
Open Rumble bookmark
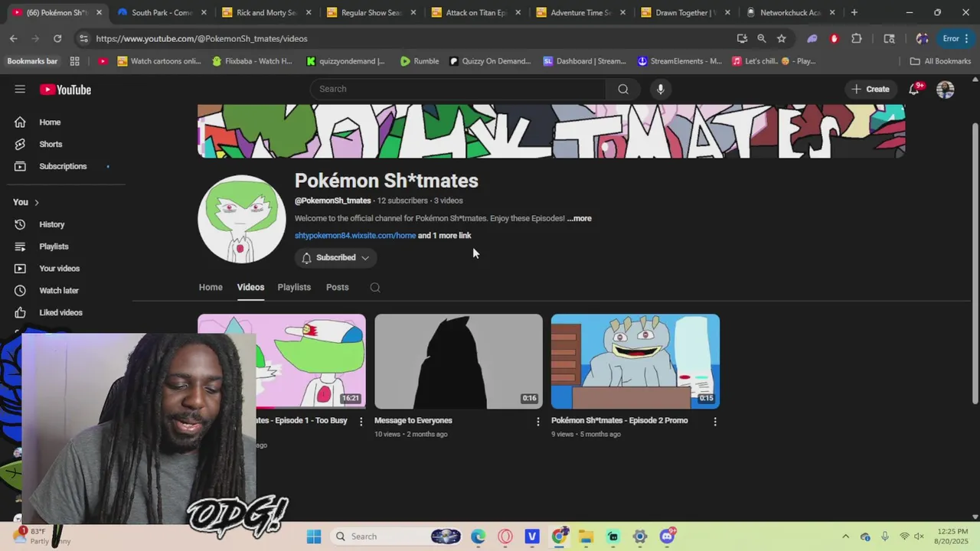[x=420, y=61]
